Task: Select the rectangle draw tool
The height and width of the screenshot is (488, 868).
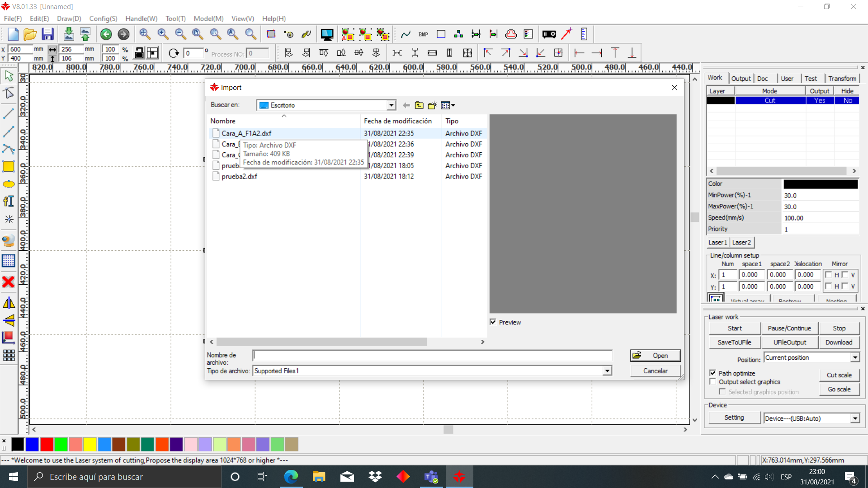Action: tap(8, 167)
